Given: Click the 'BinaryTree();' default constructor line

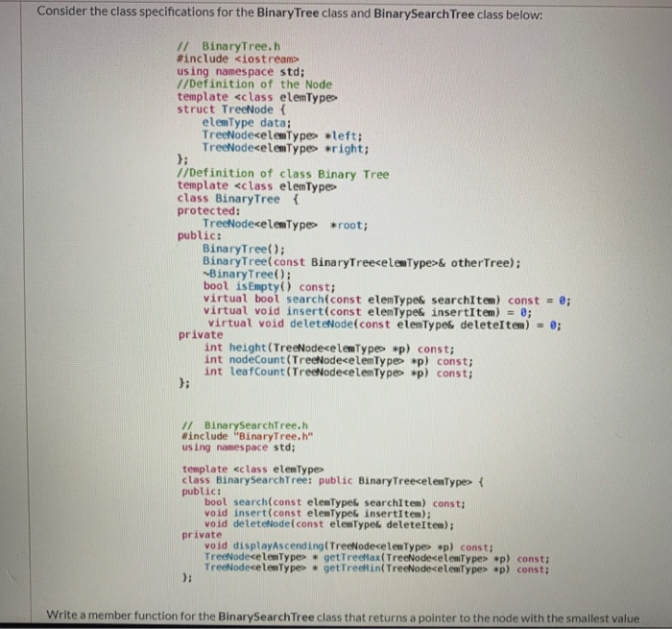Looking at the screenshot, I should 244,249.
